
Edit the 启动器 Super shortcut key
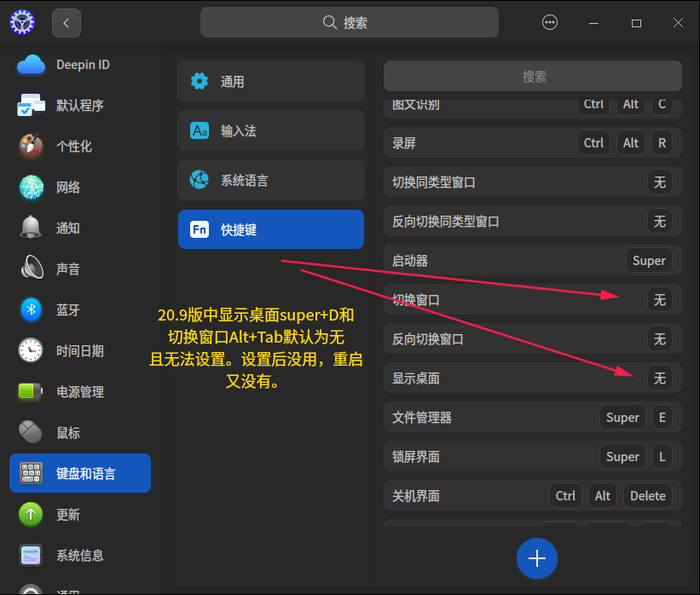[x=649, y=261]
